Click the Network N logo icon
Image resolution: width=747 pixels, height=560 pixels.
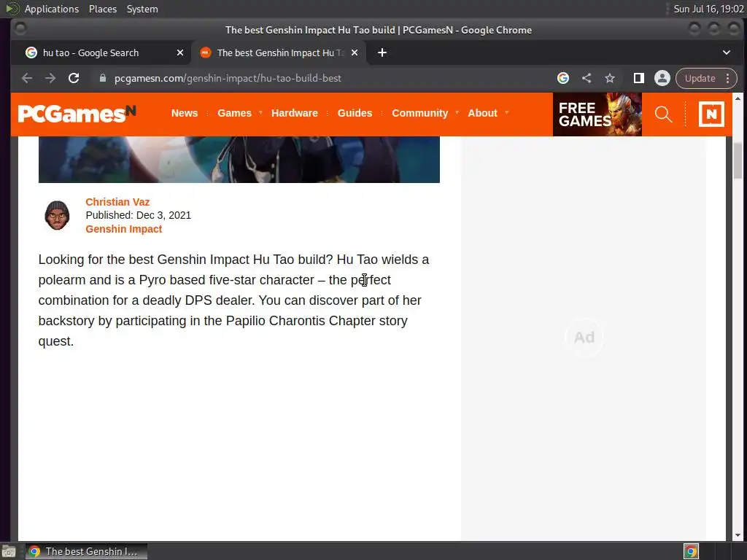tap(711, 114)
